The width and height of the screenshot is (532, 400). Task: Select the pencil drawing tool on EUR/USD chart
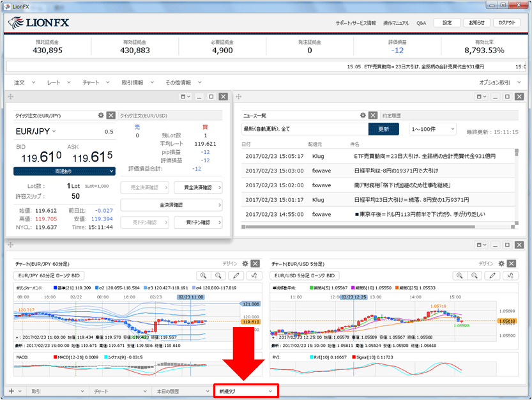pyautogui.click(x=492, y=275)
